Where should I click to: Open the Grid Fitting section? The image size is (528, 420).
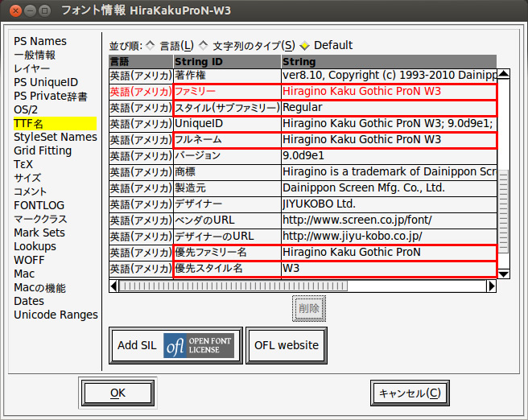click(43, 150)
